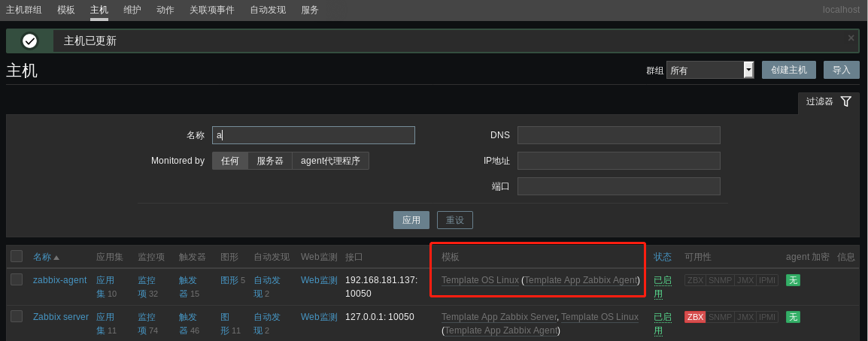The height and width of the screenshot is (341, 868).
Task: Go to the 自动发现 menu item
Action: 268,10
